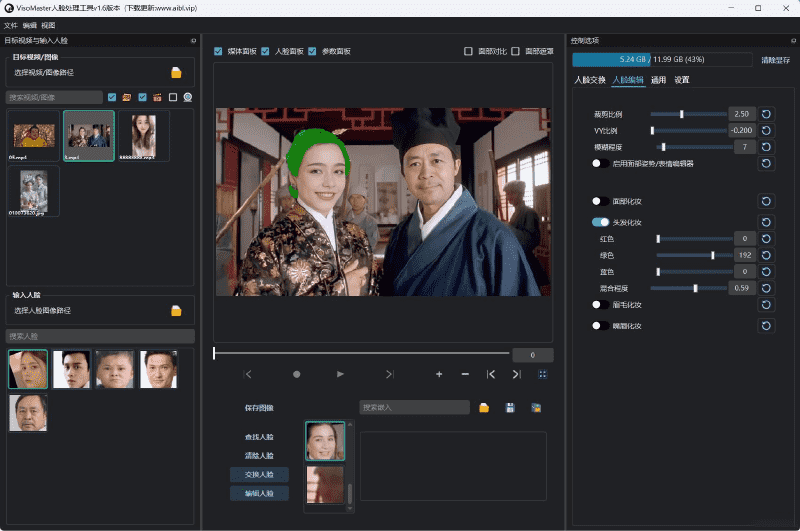Reset the 嘴唇化妆 setting
The height and width of the screenshot is (531, 800).
(766, 326)
